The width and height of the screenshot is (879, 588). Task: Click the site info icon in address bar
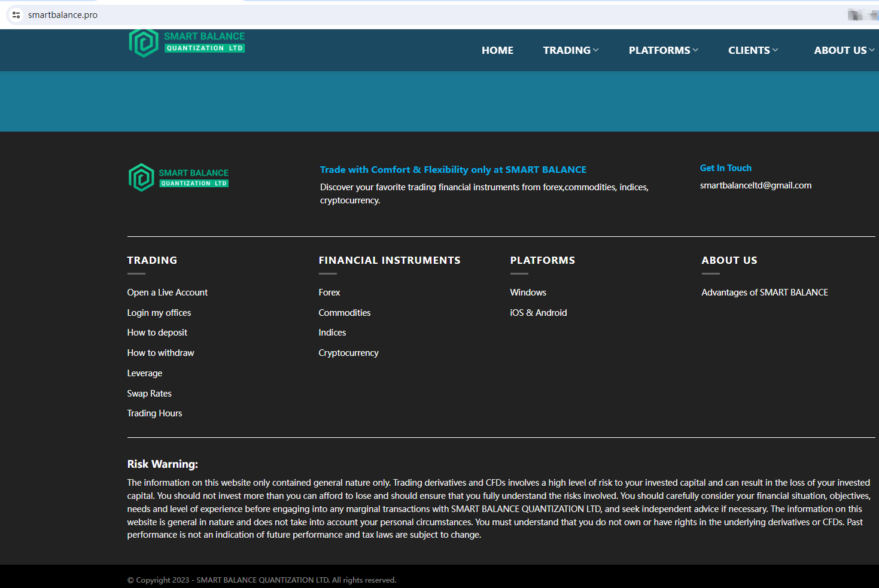16,15
